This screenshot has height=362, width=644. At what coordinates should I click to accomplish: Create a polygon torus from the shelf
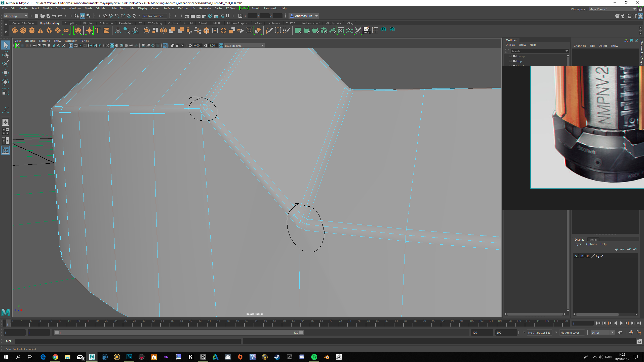click(49, 30)
